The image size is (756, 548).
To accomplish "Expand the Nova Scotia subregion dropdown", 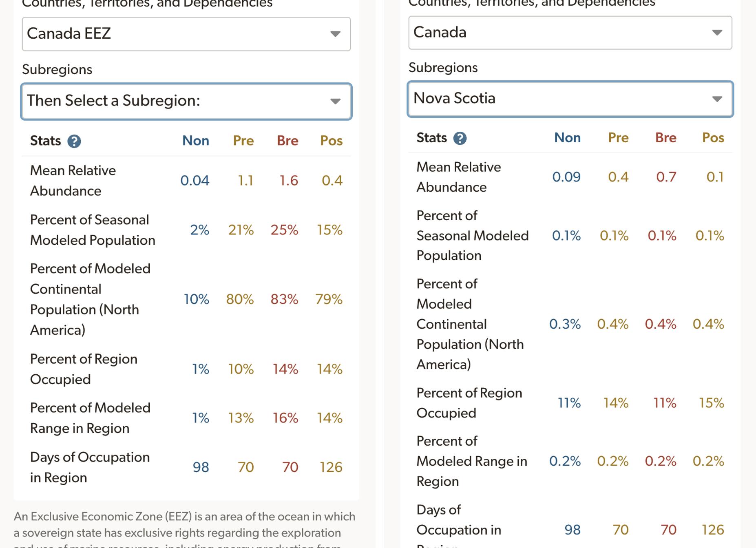I will coord(570,99).
